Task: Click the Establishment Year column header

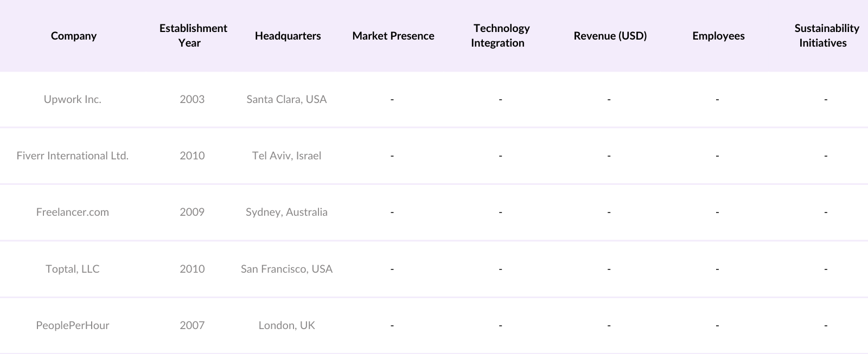Action: point(193,36)
